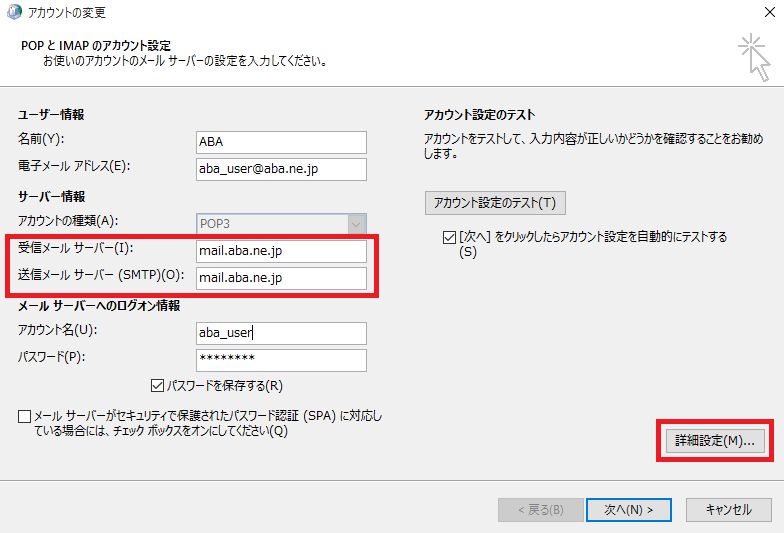Click the 次へ(N) > button
The height and width of the screenshot is (533, 784).
pos(628,510)
